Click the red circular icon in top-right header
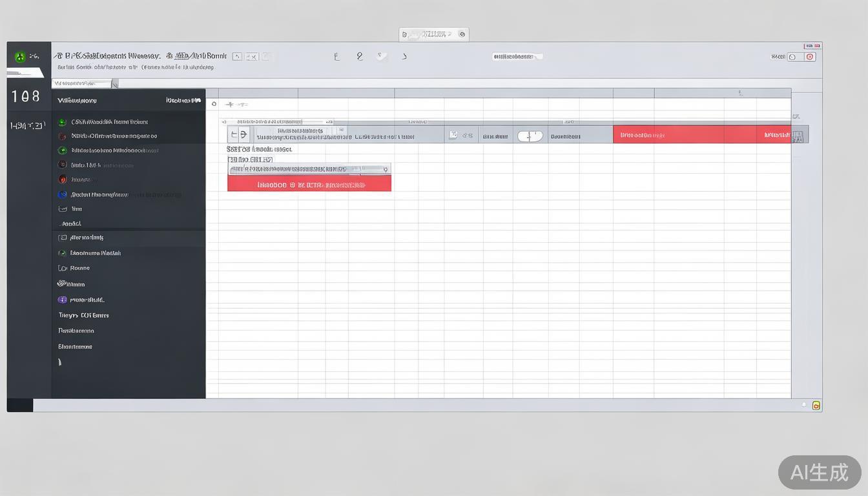 [811, 57]
